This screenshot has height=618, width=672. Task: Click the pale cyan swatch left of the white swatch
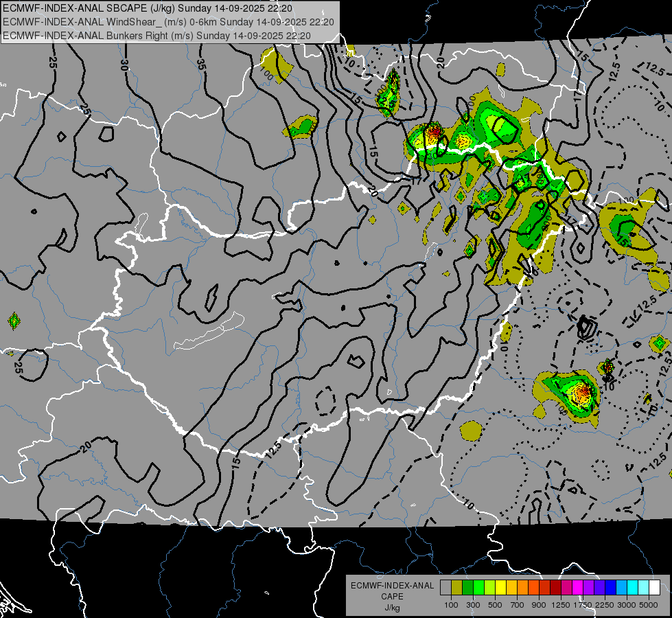(x=643, y=588)
